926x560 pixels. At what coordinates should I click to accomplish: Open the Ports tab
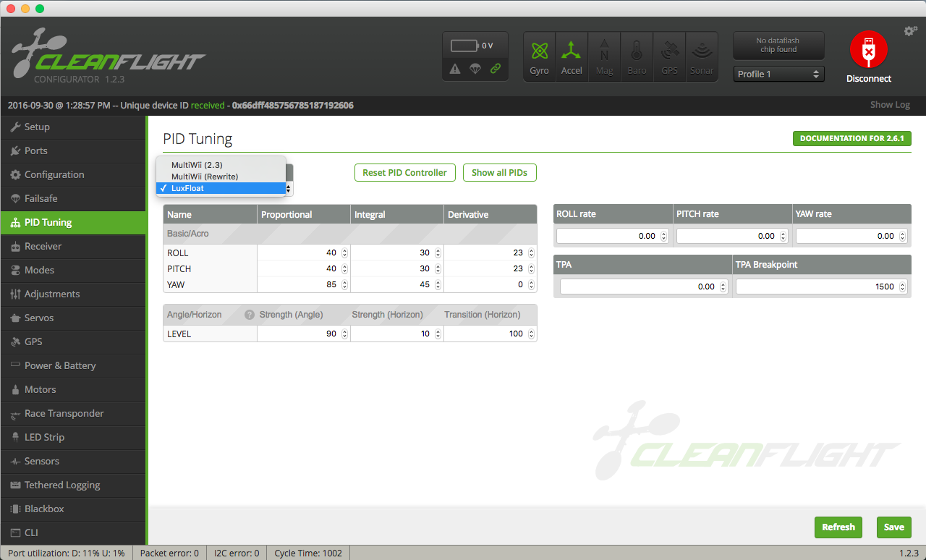73,150
